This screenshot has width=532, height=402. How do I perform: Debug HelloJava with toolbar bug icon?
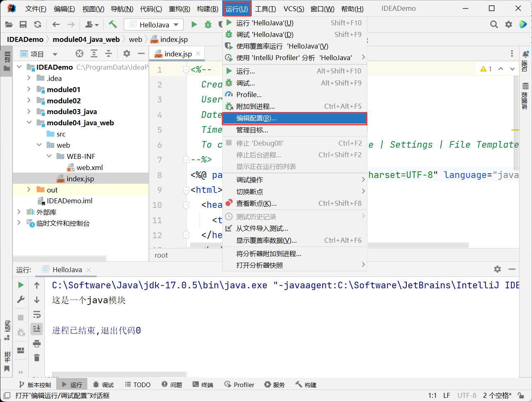208,24
